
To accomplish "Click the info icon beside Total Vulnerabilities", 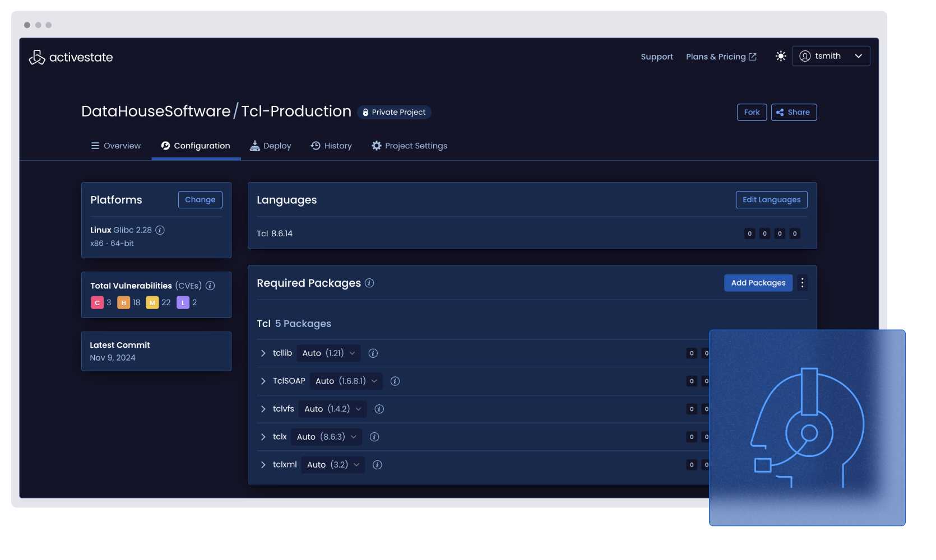I will tap(210, 286).
